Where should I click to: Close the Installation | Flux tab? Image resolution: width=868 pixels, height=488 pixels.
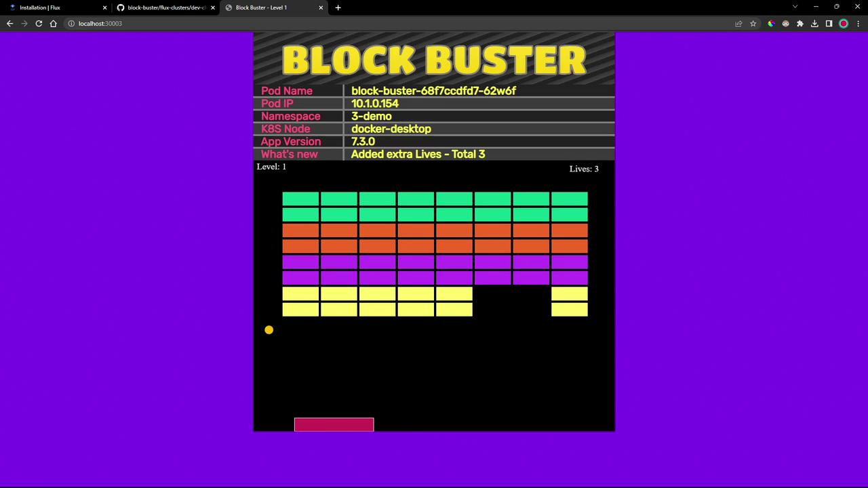coord(105,7)
